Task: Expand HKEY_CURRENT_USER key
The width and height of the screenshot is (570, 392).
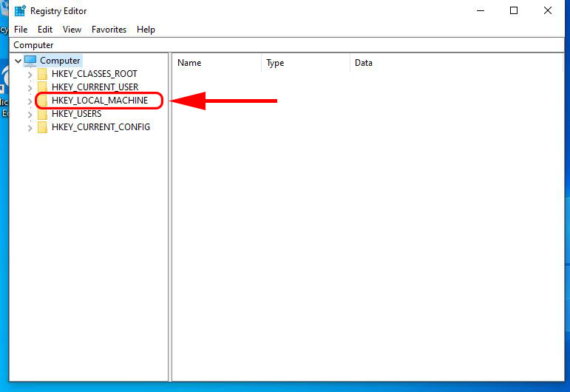Action: pyautogui.click(x=30, y=88)
